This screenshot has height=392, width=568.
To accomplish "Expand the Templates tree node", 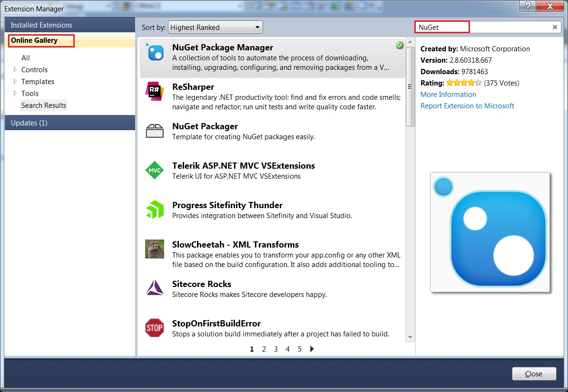I will point(15,81).
